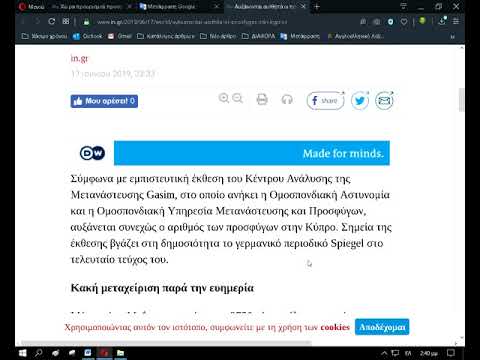Share the article on Twitter
The height and width of the screenshot is (360, 480).
point(360,100)
